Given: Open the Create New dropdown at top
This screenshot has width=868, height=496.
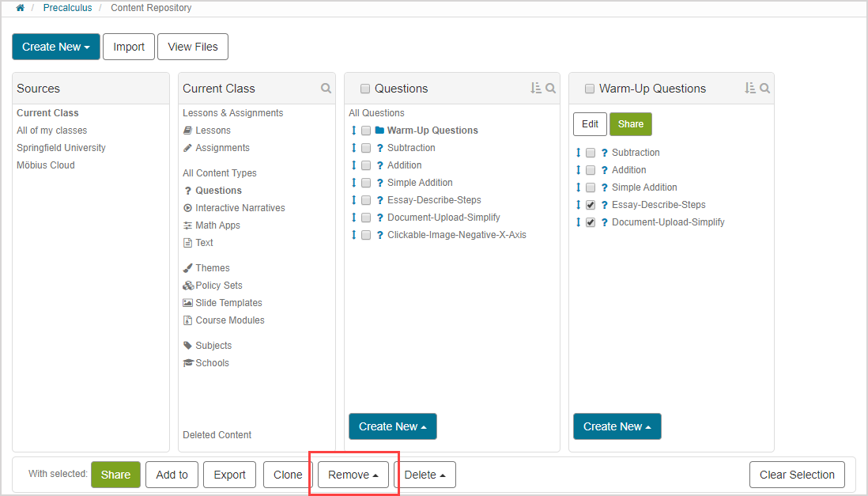Looking at the screenshot, I should (55, 47).
